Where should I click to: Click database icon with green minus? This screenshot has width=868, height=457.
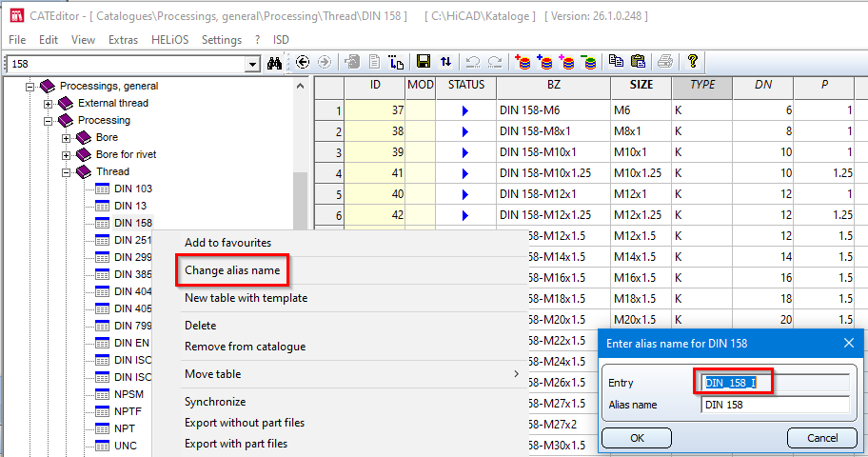click(x=589, y=62)
